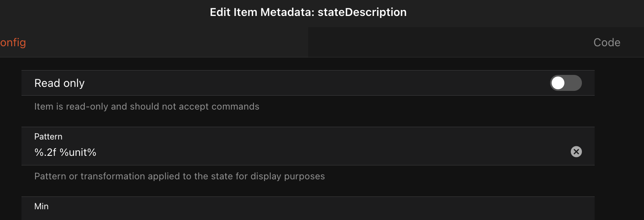The image size is (644, 220).
Task: Click the 'Edit Item Metadata: stateDescription' title
Action: (x=308, y=12)
